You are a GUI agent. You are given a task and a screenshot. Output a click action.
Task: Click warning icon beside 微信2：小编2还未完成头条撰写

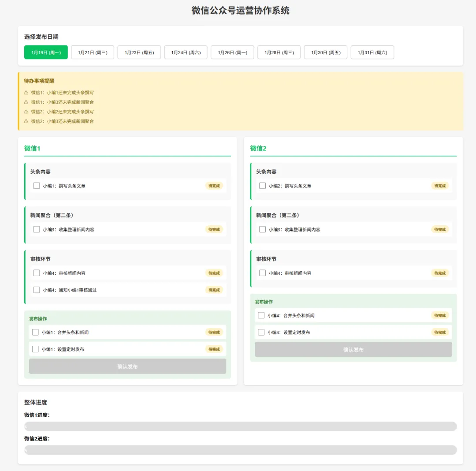pyautogui.click(x=26, y=112)
